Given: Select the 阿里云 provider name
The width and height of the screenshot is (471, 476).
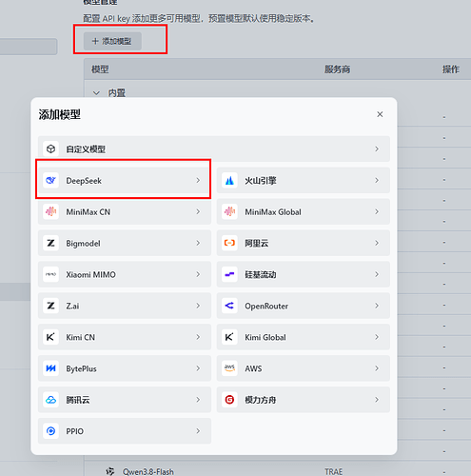Looking at the screenshot, I should click(x=257, y=244).
